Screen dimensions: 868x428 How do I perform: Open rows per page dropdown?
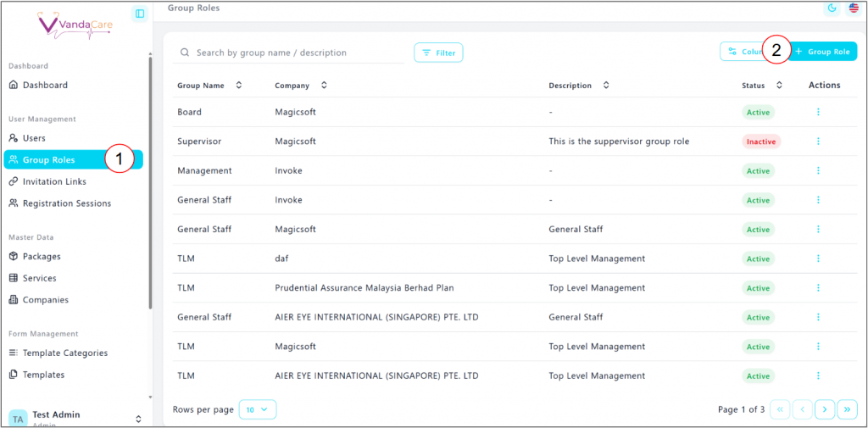[258, 409]
